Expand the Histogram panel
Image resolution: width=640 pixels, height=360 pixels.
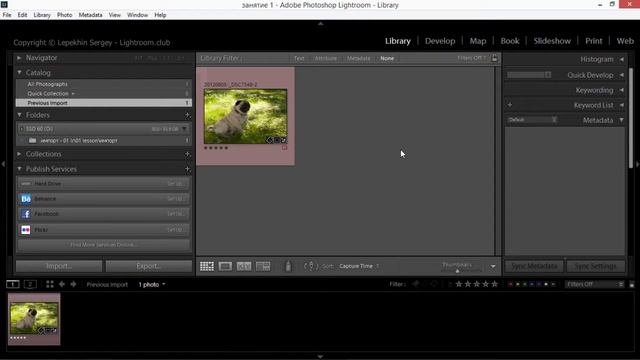click(622, 59)
